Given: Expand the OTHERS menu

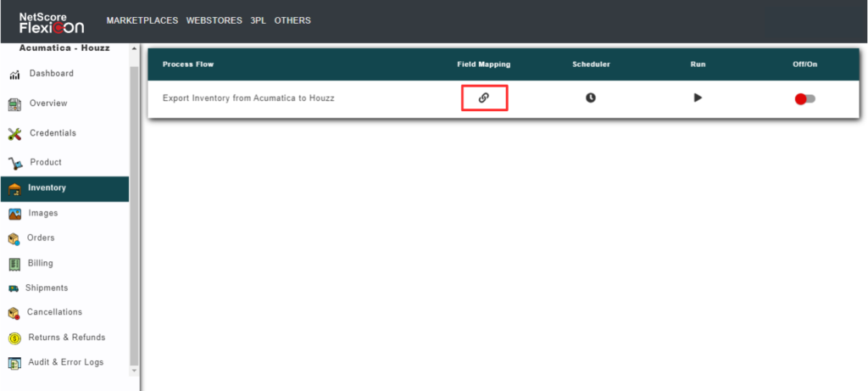Looking at the screenshot, I should [x=292, y=20].
